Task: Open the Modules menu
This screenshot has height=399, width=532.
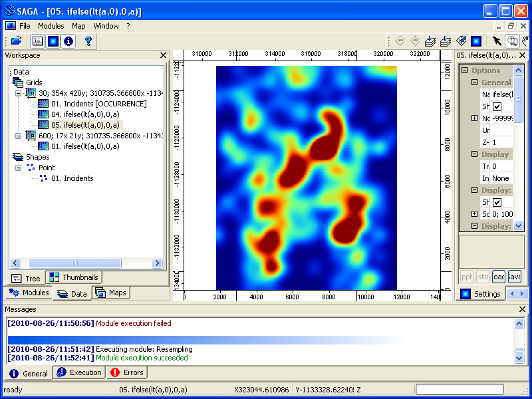Action: 51,25
